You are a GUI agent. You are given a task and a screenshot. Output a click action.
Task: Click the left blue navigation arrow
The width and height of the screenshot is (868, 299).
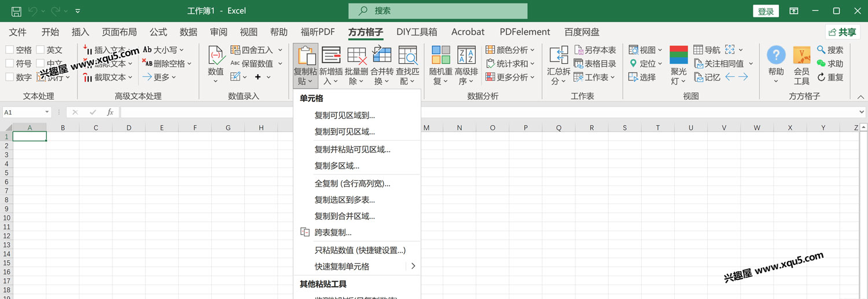[x=730, y=77]
